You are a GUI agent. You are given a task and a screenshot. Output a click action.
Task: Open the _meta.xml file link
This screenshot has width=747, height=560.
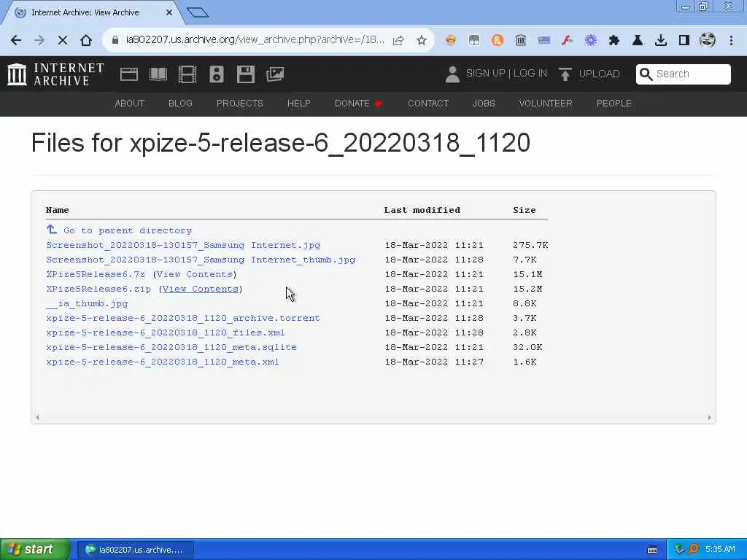[x=163, y=362]
